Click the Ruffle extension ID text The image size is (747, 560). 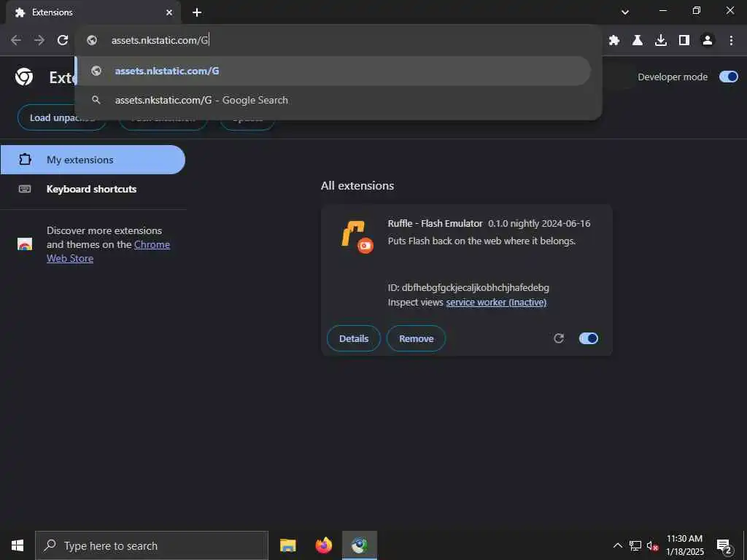click(468, 287)
